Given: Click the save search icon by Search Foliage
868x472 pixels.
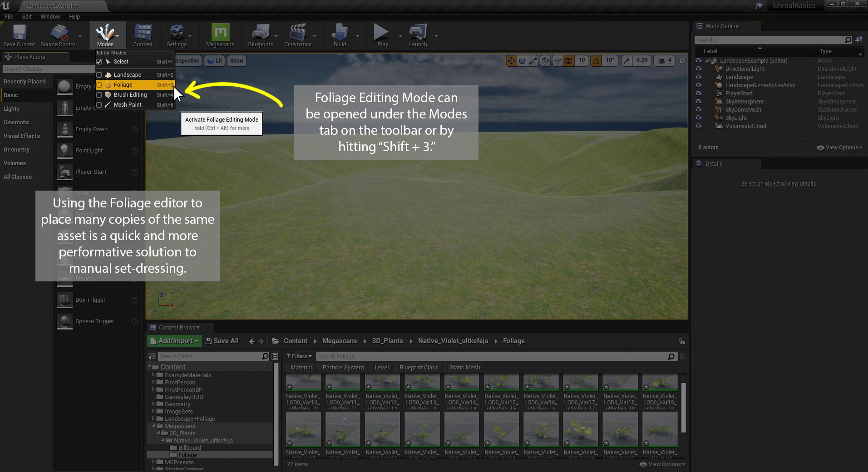Looking at the screenshot, I should point(683,356).
